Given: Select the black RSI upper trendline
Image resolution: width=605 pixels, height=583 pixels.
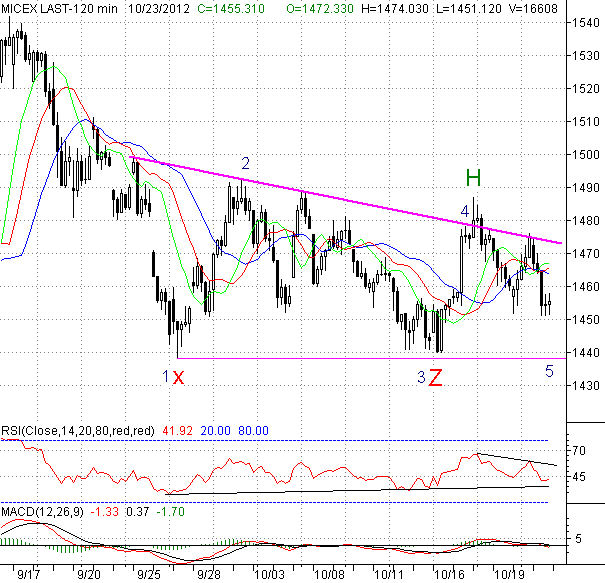Looking at the screenshot, I should pos(517,459).
